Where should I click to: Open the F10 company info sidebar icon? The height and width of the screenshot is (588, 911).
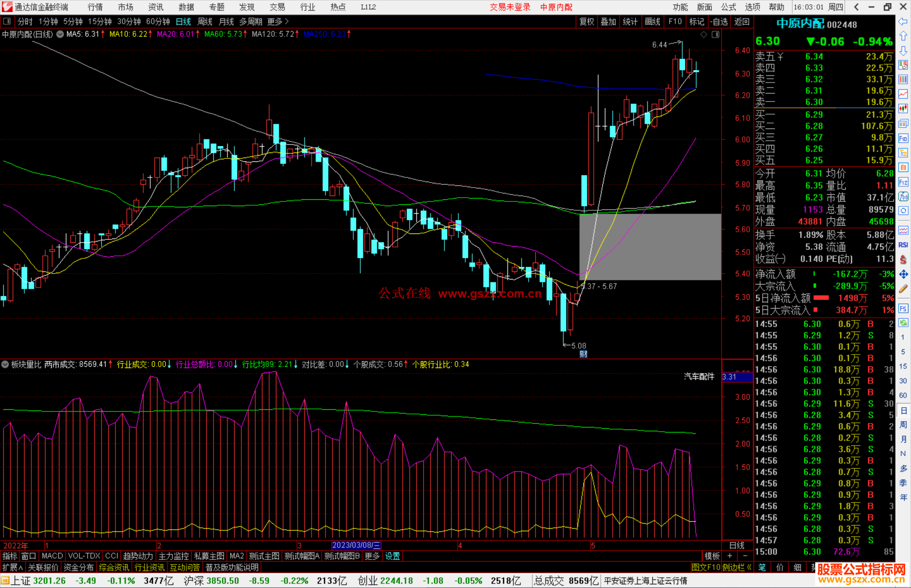[x=903, y=138]
